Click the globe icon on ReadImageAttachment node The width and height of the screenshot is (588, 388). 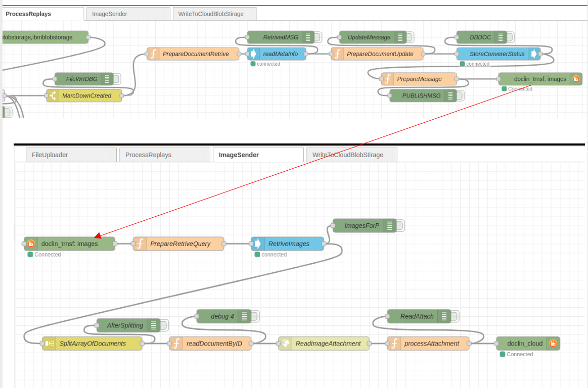(285, 344)
